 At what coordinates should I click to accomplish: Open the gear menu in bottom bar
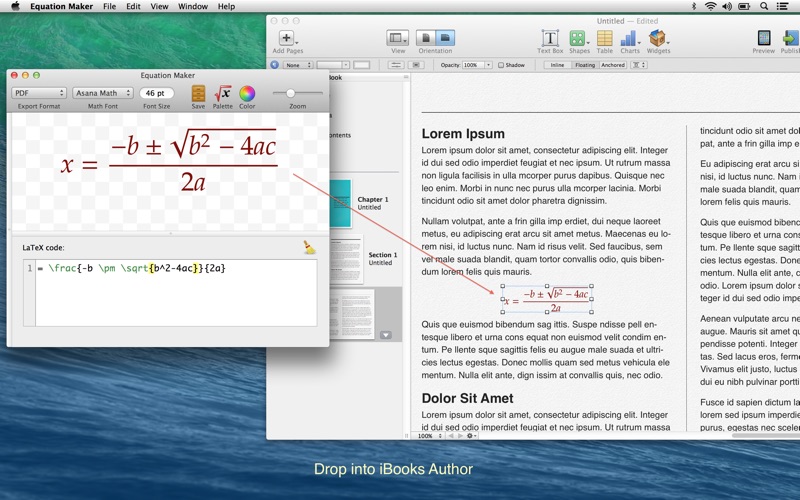click(x=471, y=436)
